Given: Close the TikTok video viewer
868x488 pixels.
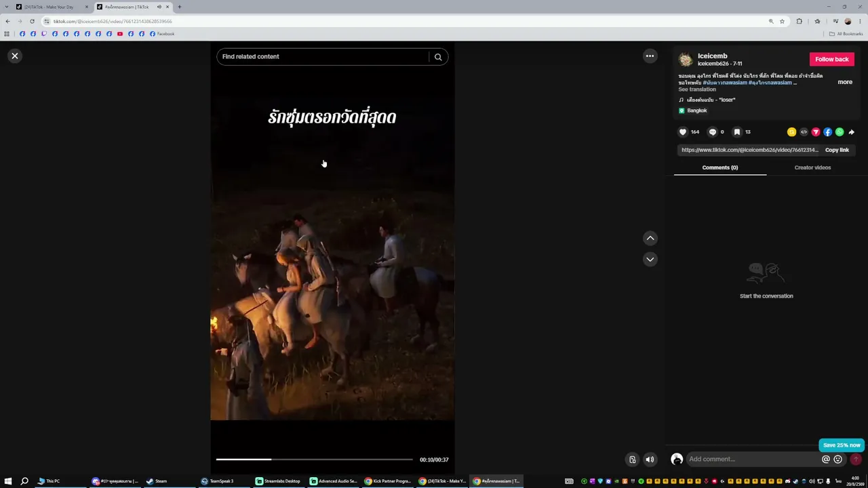Looking at the screenshot, I should (15, 56).
